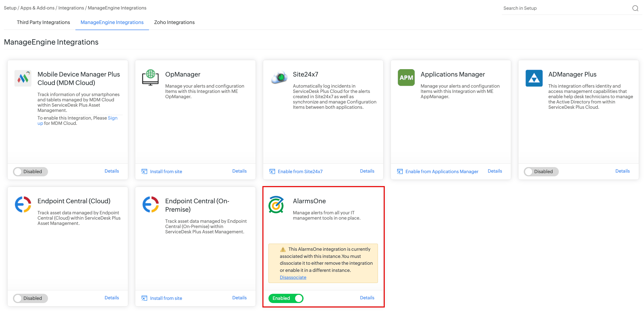The image size is (644, 312).
Task: Open Details for Mobile Device Manager Plus Cloud
Action: point(112,171)
